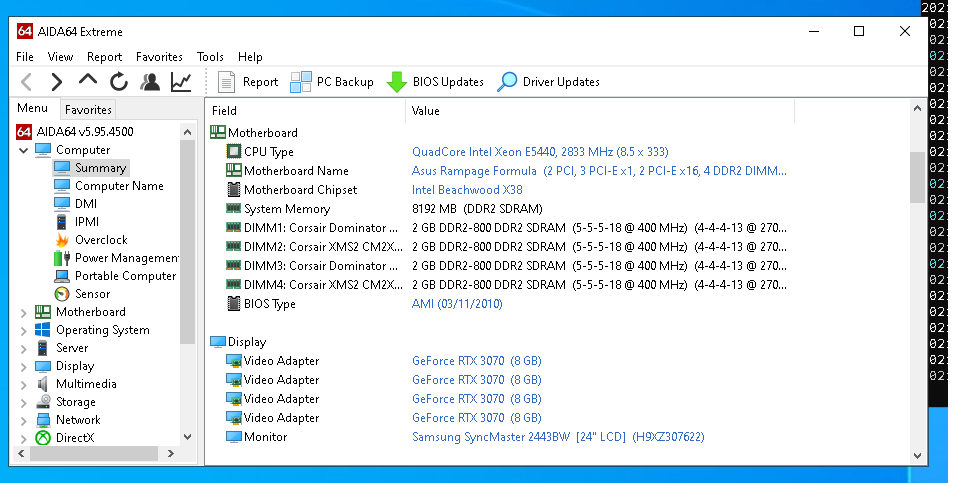The width and height of the screenshot is (953, 483).
Task: Open Power Management page
Action: tap(126, 258)
